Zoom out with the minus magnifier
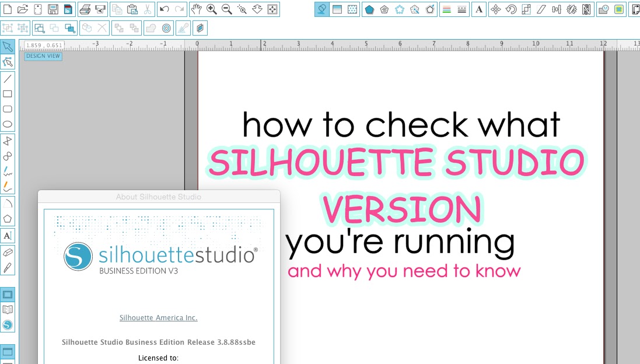This screenshot has width=640, height=364. (226, 9)
